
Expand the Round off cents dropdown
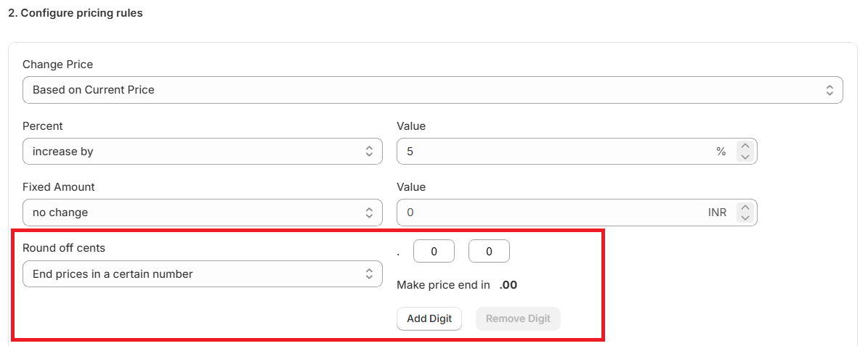(202, 274)
